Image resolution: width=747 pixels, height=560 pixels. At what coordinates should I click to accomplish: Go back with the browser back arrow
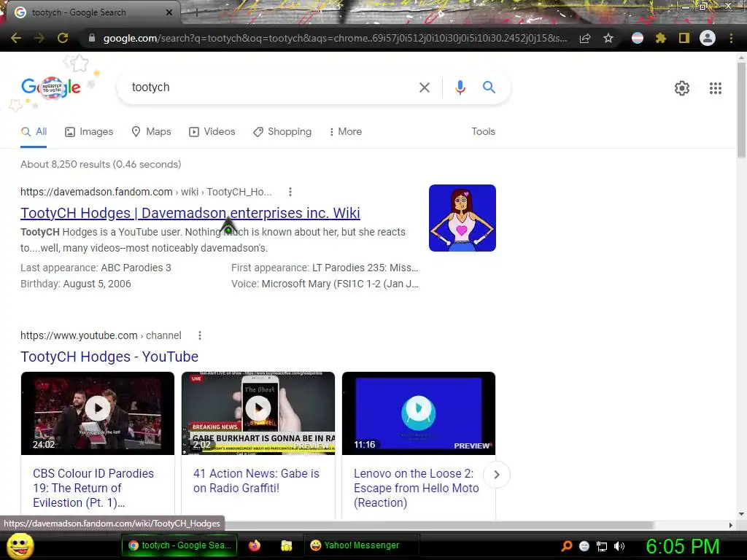tap(16, 38)
